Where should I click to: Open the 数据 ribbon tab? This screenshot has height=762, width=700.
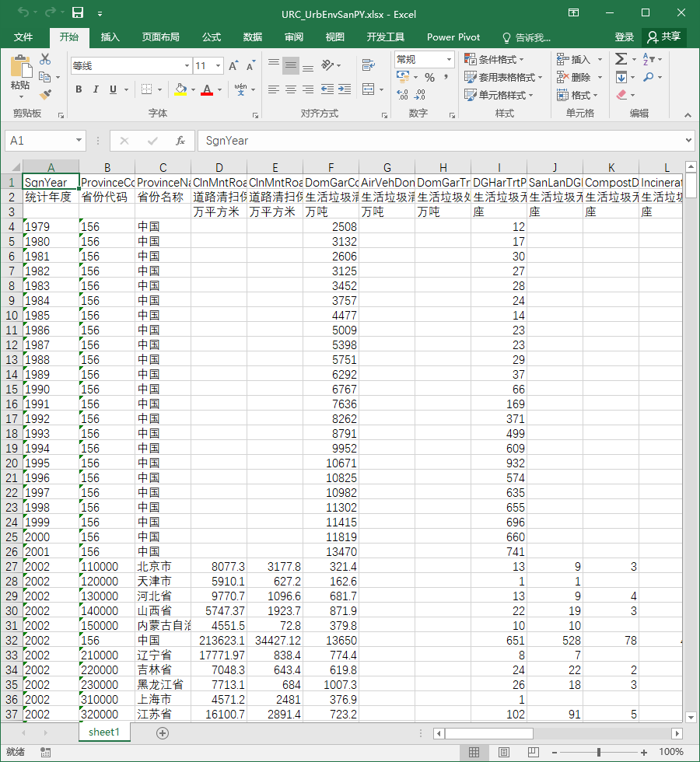pos(253,37)
